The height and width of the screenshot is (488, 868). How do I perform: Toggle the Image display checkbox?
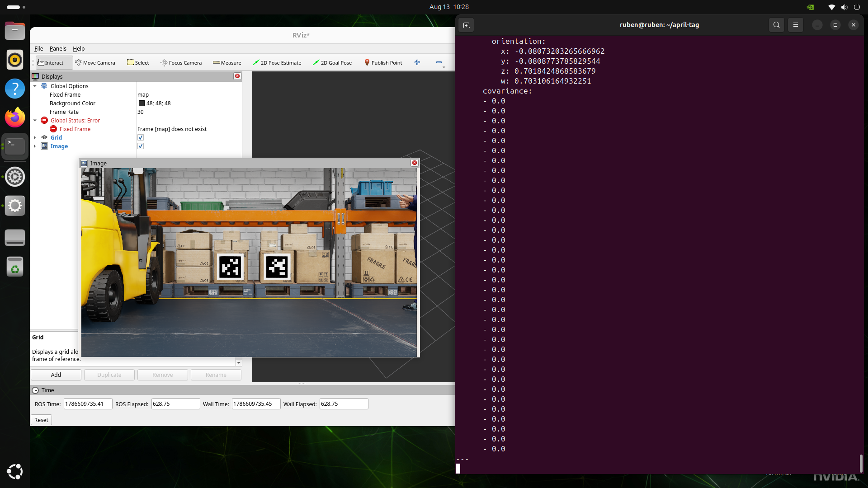click(141, 146)
